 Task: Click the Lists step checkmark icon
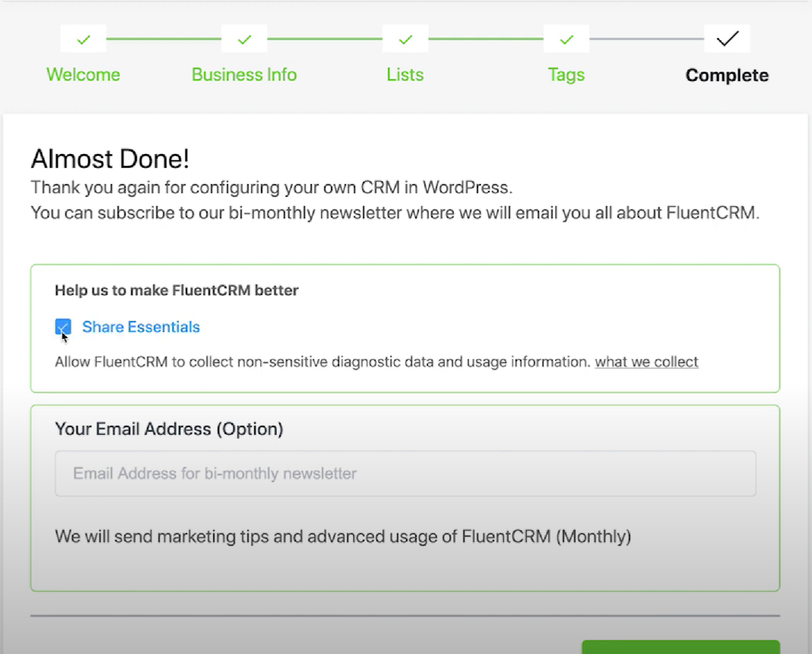[x=405, y=39]
